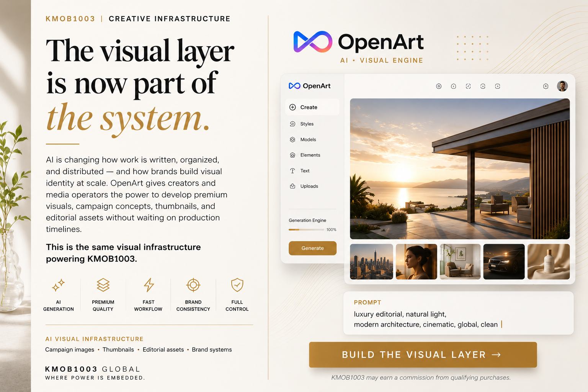Image resolution: width=588 pixels, height=392 pixels.
Task: Click the PROMPT label
Action: (367, 302)
